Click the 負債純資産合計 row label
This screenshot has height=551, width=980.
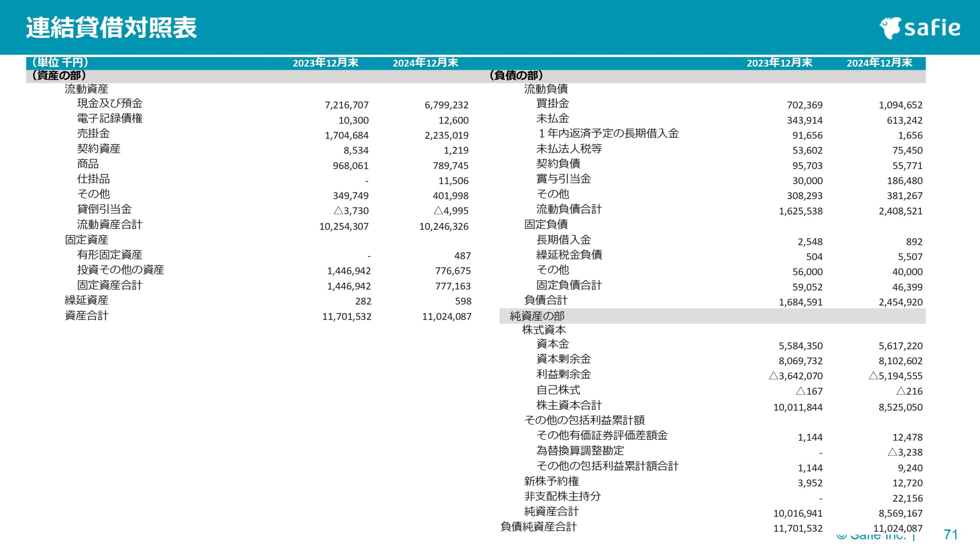538,527
